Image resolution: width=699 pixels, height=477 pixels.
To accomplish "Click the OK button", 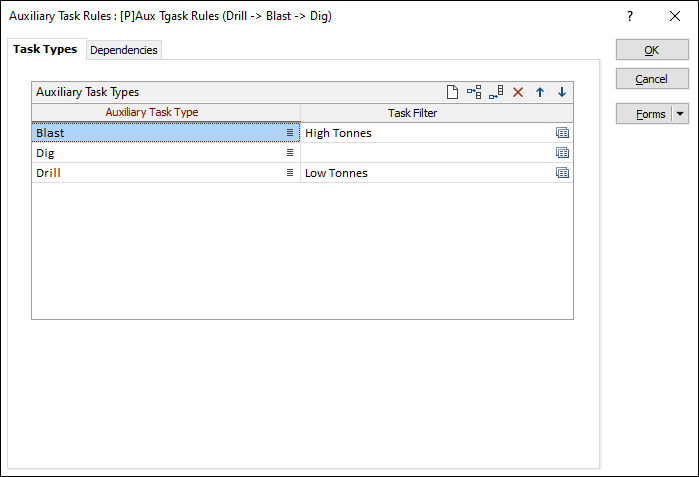I will pyautogui.click(x=652, y=50).
